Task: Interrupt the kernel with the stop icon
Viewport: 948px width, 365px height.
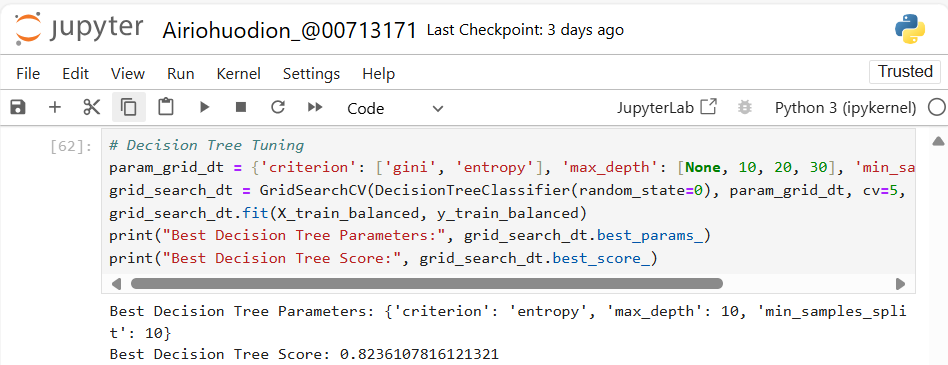Action: (x=241, y=108)
